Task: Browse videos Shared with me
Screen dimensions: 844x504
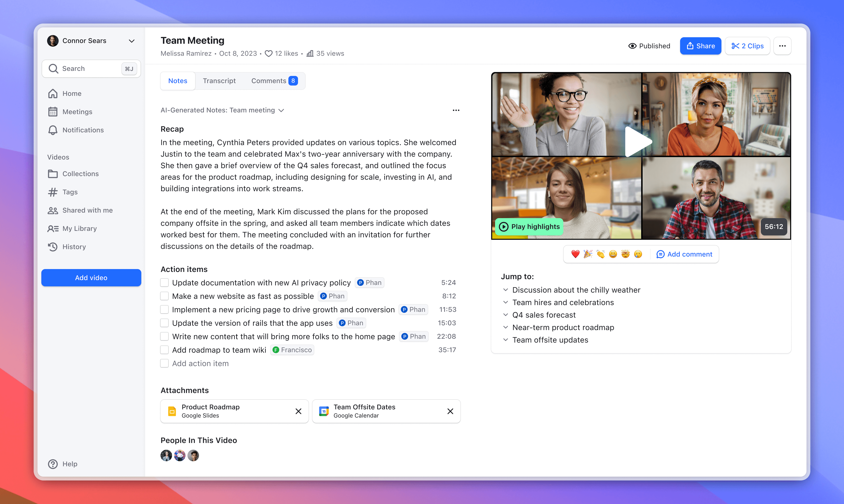Action: (x=88, y=210)
